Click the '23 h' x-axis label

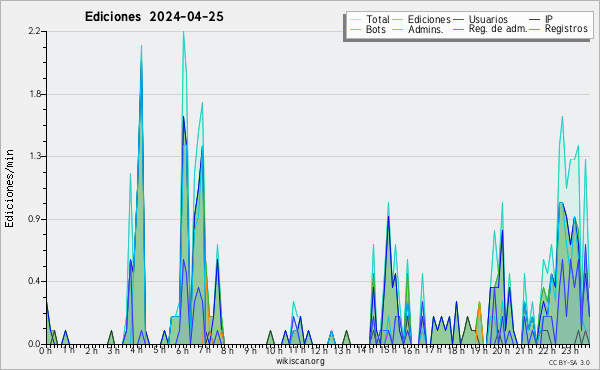(570, 350)
